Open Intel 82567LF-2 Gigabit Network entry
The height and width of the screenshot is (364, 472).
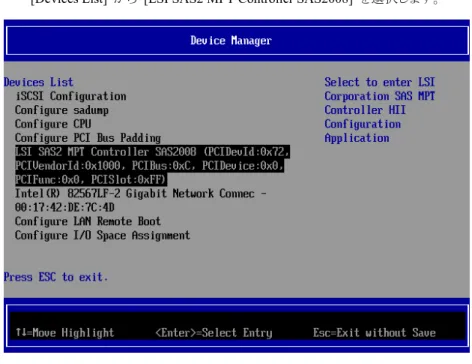coord(141,200)
